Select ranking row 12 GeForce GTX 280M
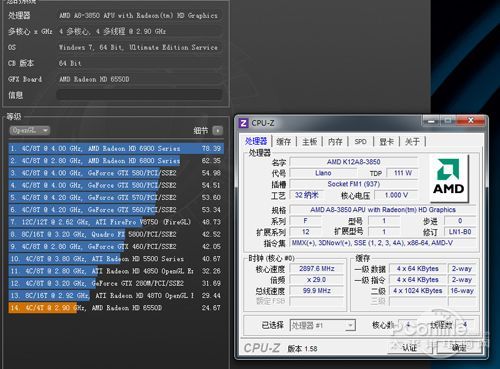The image size is (500, 369). [116, 283]
